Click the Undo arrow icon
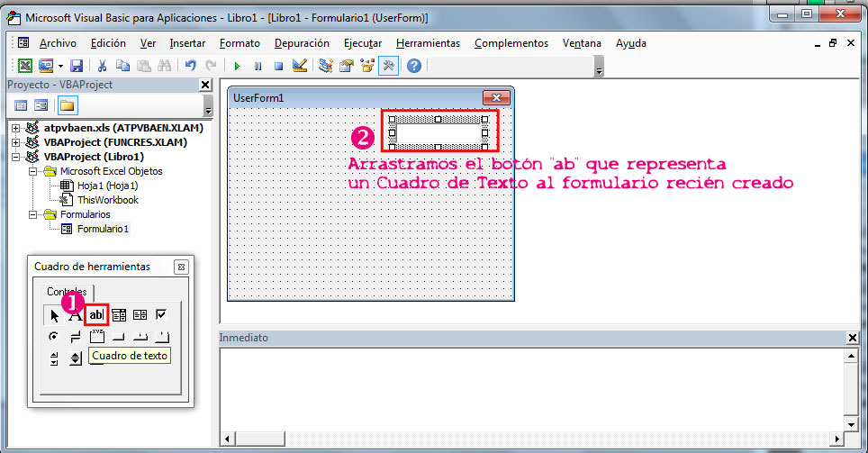Image resolution: width=868 pixels, height=453 pixels. [190, 66]
